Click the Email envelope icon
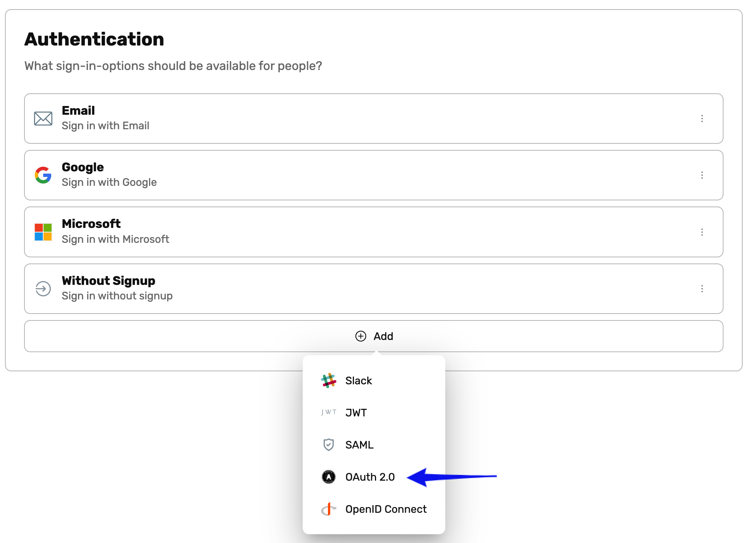 point(43,119)
